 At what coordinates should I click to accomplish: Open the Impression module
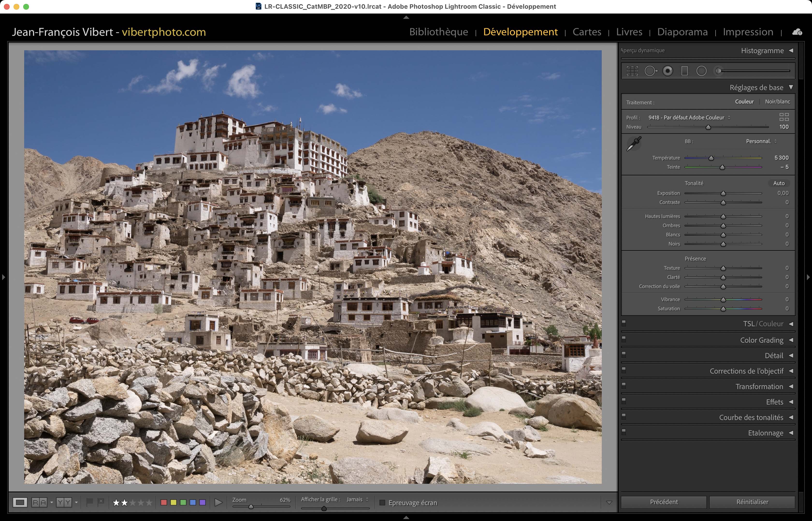pos(748,32)
